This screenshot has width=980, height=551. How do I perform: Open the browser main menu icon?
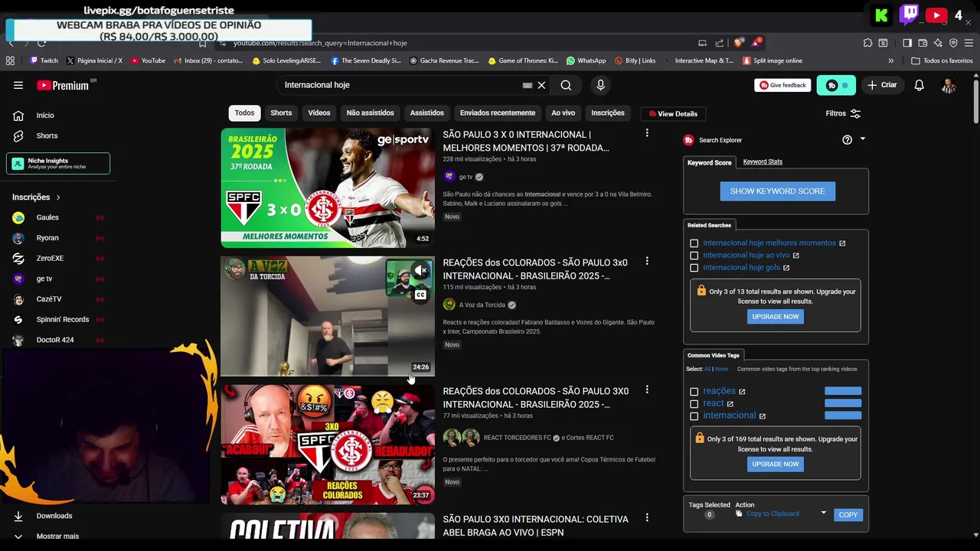tap(969, 43)
